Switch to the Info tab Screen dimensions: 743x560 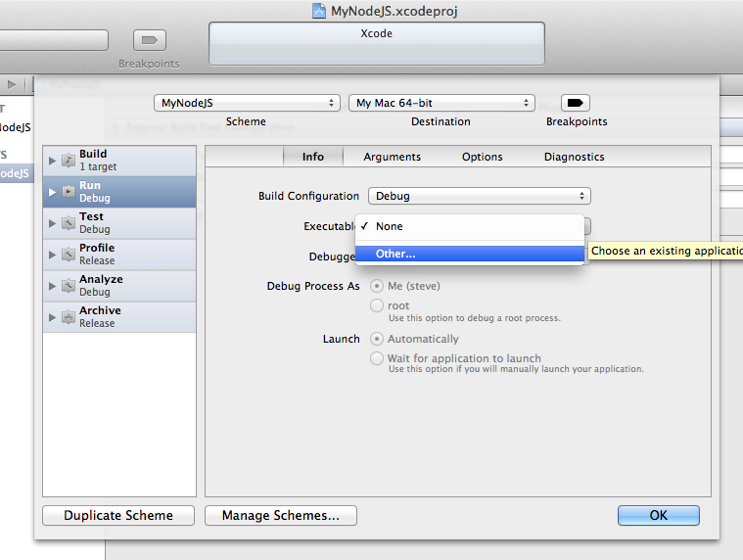coord(312,157)
